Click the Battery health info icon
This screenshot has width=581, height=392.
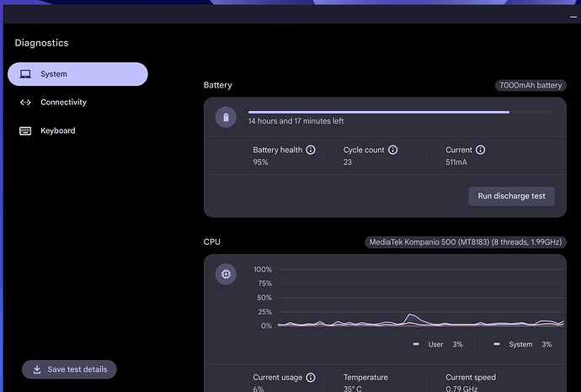tap(311, 150)
